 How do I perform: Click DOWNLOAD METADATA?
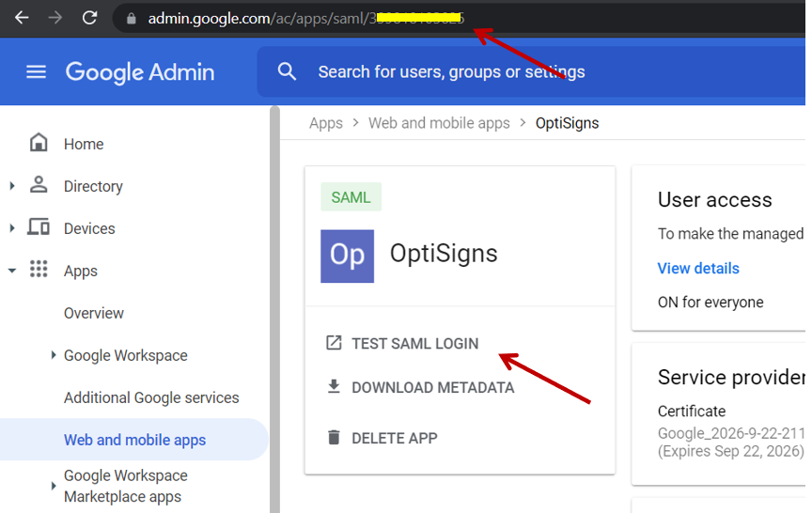point(432,387)
